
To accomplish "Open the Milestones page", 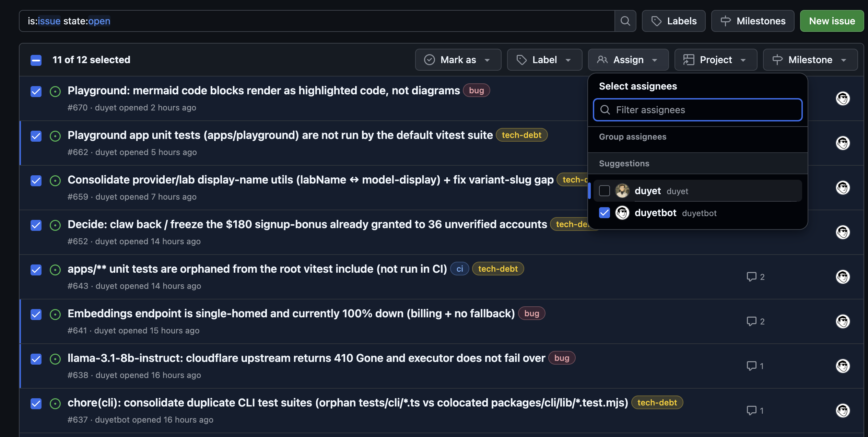I will (752, 21).
